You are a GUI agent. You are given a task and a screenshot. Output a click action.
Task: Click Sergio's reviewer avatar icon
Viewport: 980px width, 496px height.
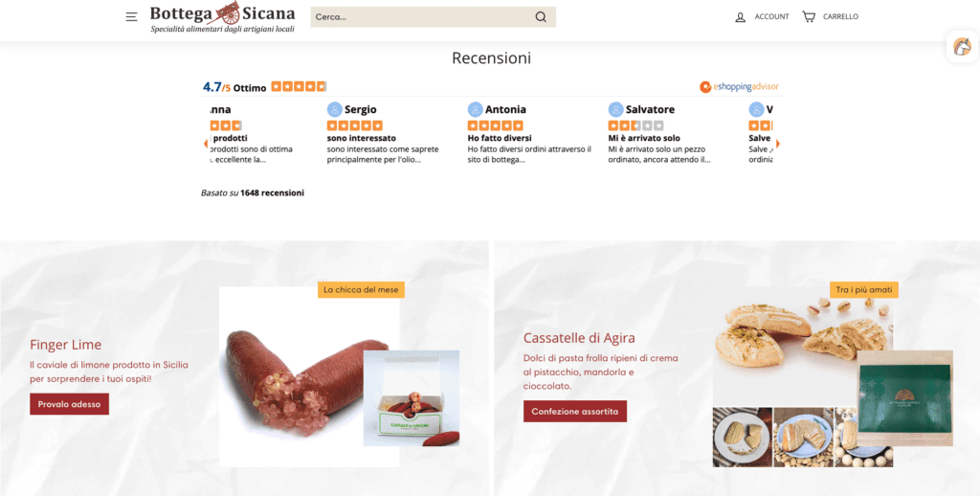(x=334, y=109)
